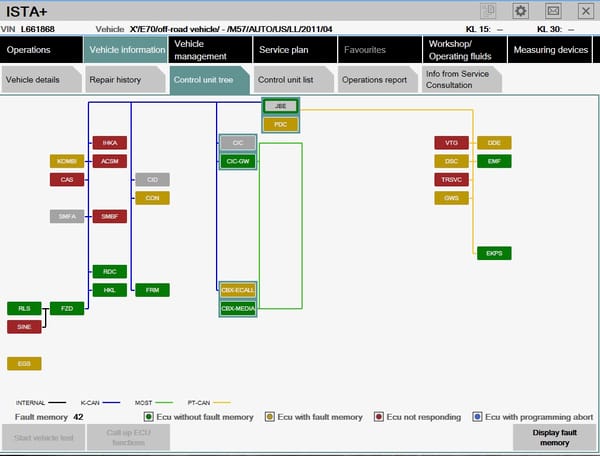Open Info from Service Consultation tab
Viewport: 600px width, 456px height.
point(462,80)
